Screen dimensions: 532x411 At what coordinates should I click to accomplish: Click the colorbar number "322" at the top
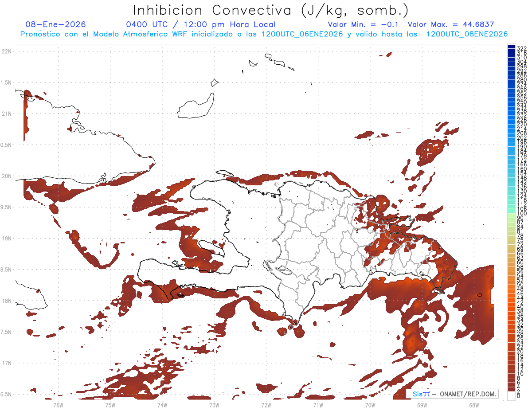[522, 48]
